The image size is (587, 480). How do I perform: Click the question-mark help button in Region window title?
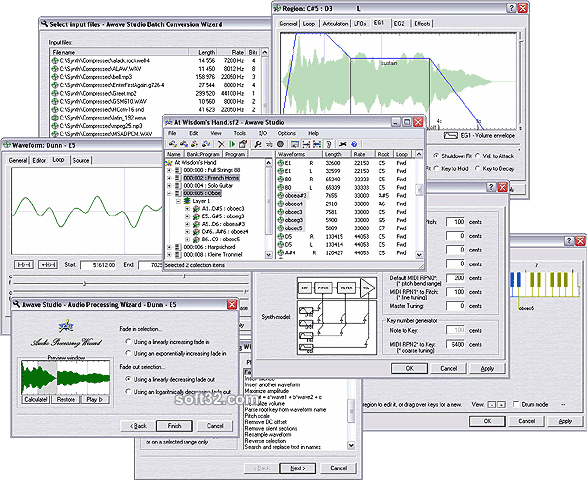coord(511,8)
